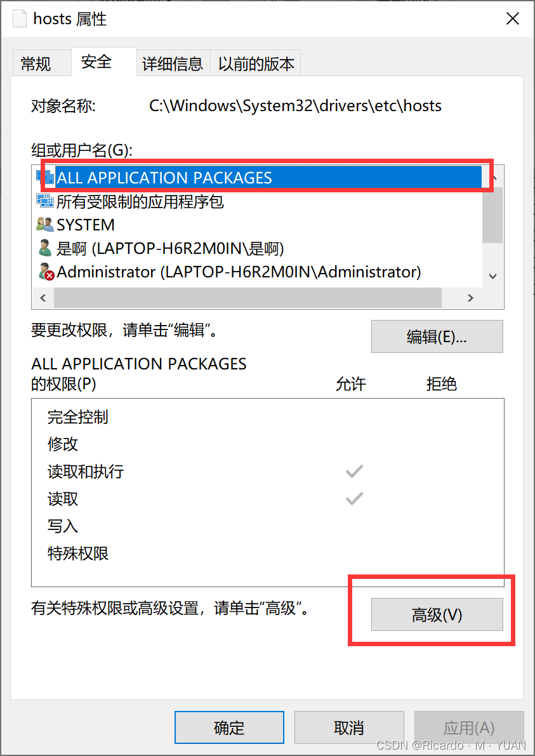Switch to the 以前的版本 tab
535x756 pixels.
pos(256,63)
